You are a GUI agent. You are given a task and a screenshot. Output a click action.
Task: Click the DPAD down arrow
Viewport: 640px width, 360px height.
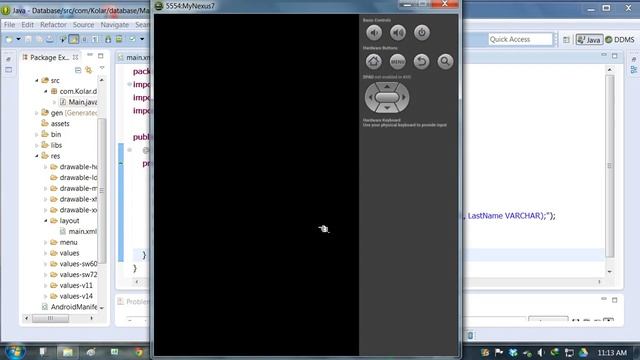(x=387, y=108)
